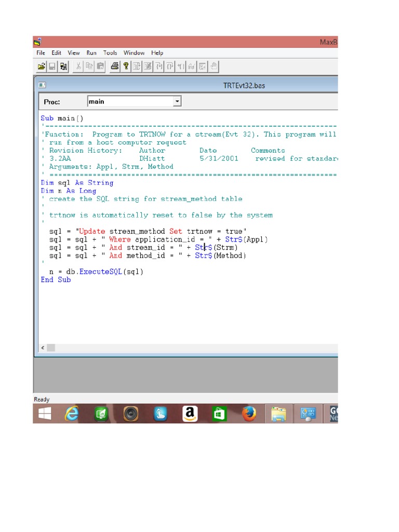This screenshot has height=532, width=399.
Task: Open the File menu
Action: click(41, 53)
